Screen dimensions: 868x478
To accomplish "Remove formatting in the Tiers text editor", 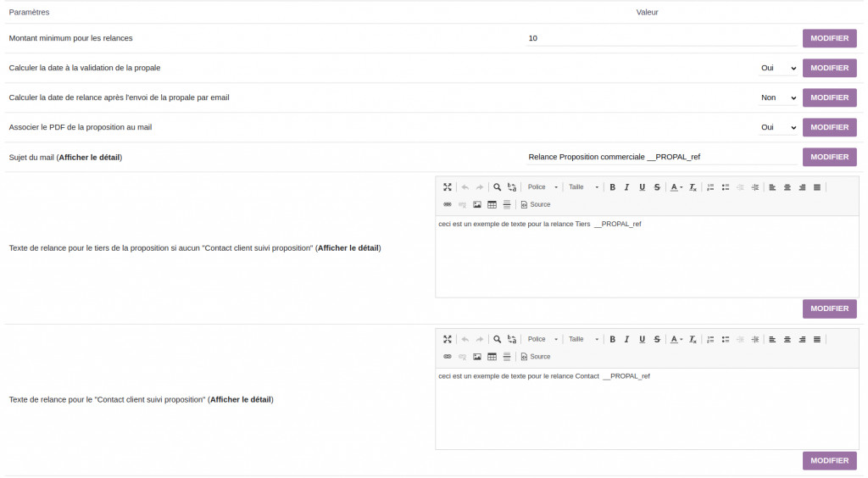I will (693, 187).
